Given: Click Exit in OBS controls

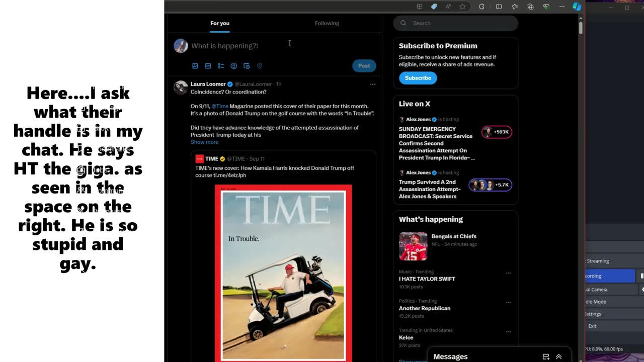Looking at the screenshot, I should (x=614, y=326).
